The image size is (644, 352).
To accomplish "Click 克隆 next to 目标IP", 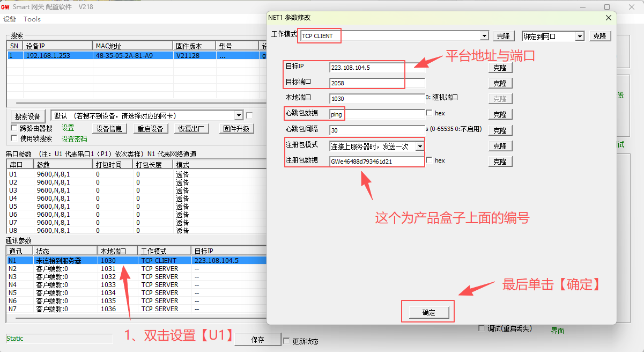I will (x=500, y=68).
